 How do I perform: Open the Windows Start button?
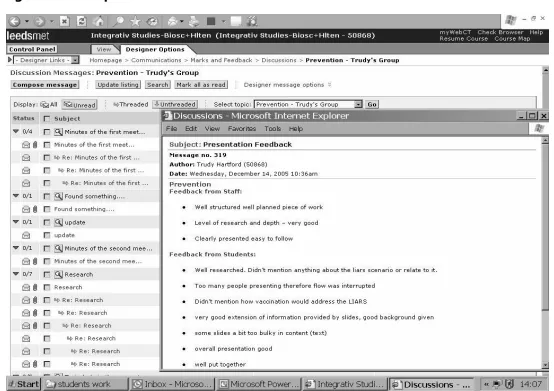click(x=24, y=384)
